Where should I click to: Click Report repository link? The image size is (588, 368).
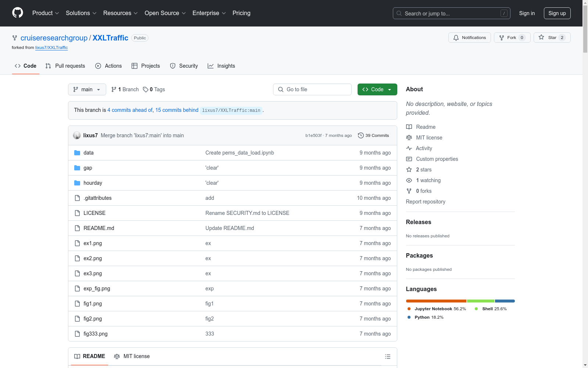tap(426, 202)
